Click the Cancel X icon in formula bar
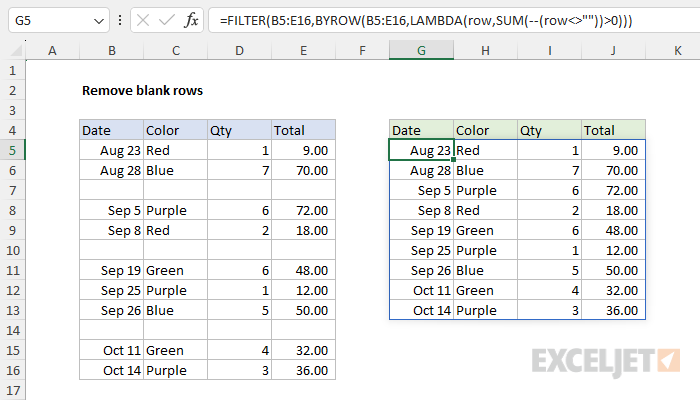The width and height of the screenshot is (700, 400). pos(143,20)
